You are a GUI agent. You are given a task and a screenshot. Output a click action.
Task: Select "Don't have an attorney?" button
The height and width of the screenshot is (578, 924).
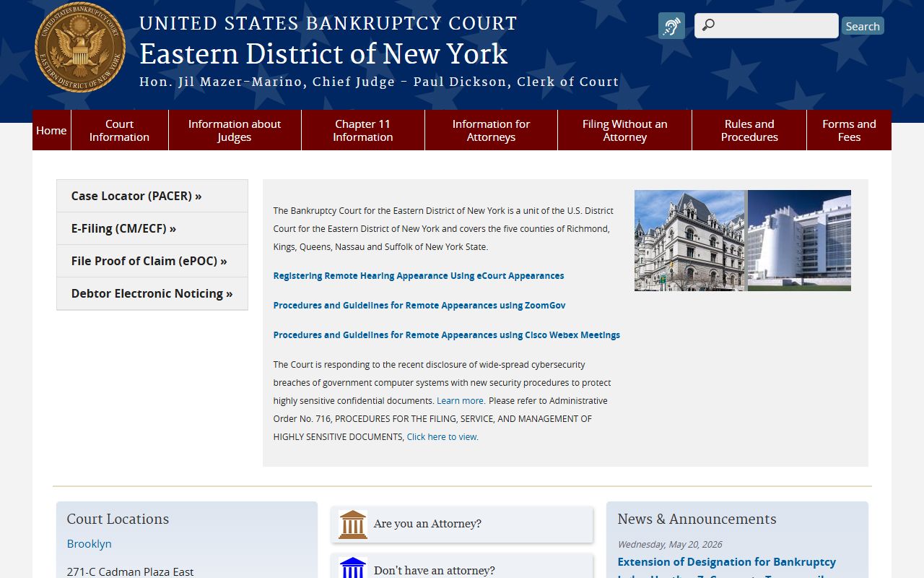pos(462,567)
